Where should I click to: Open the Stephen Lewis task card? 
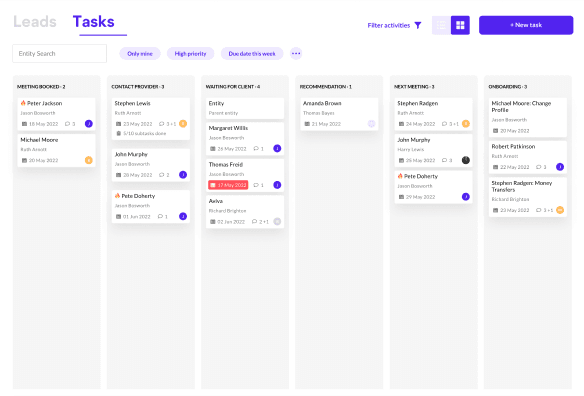tap(151, 119)
